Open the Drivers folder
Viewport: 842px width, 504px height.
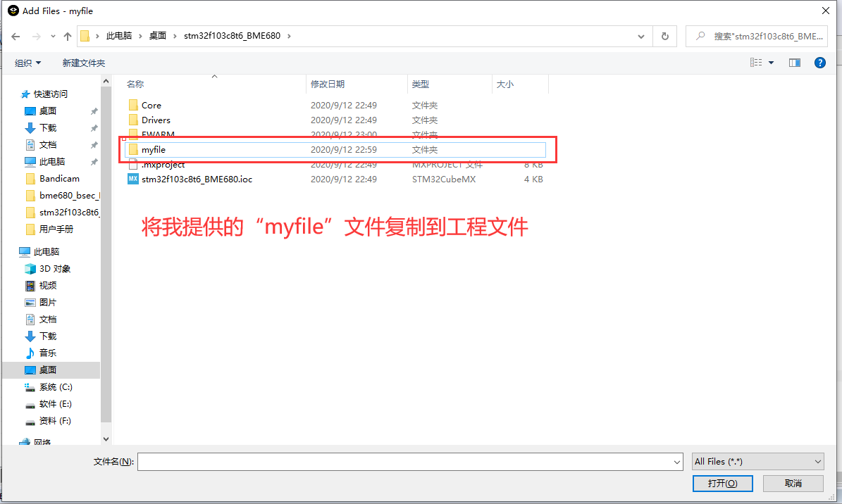coord(156,120)
